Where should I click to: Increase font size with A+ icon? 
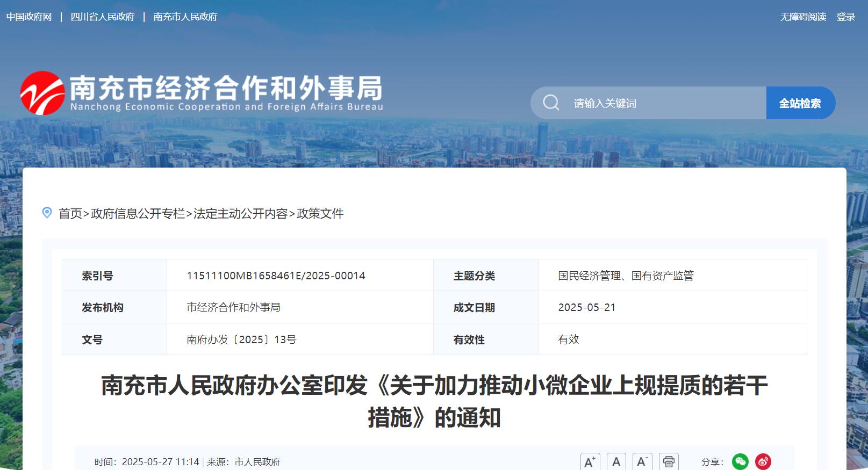[x=590, y=461]
